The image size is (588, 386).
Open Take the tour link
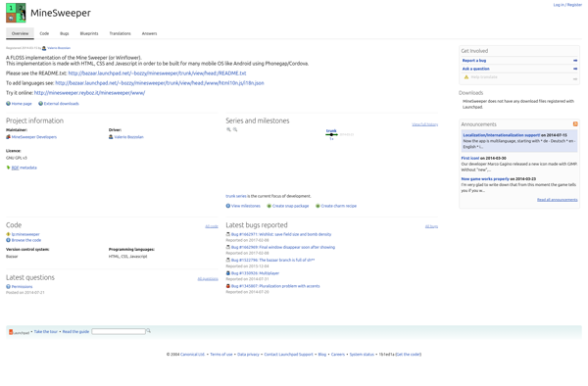click(x=46, y=332)
